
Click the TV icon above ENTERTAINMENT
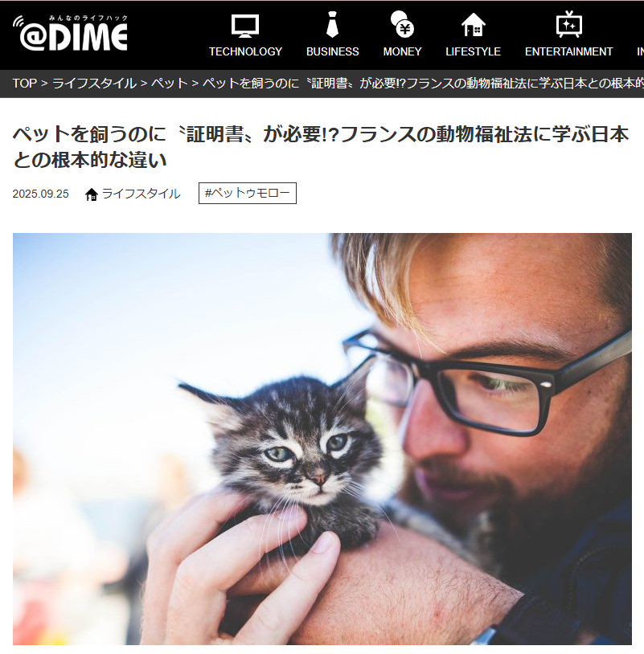point(569,24)
